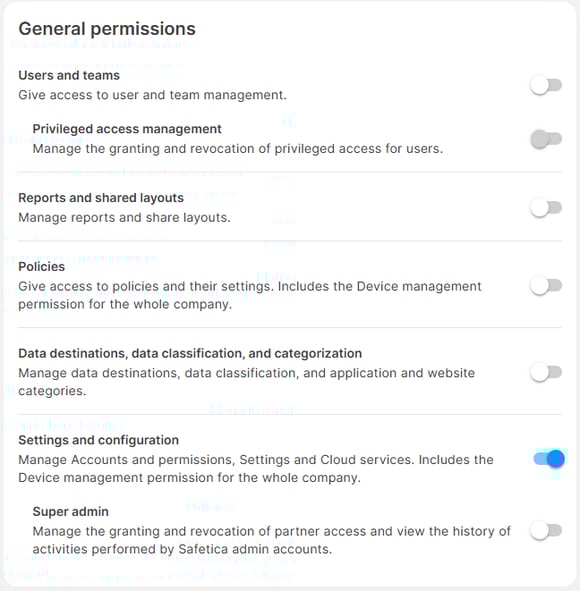Select the Users and teams label
Screen dimensions: 580x591
point(69,75)
